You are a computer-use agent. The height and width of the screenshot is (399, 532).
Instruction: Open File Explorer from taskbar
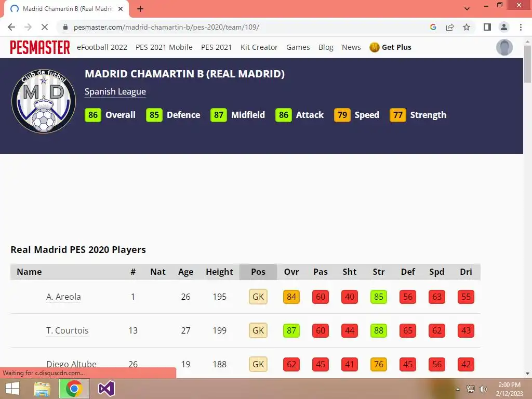coord(42,389)
